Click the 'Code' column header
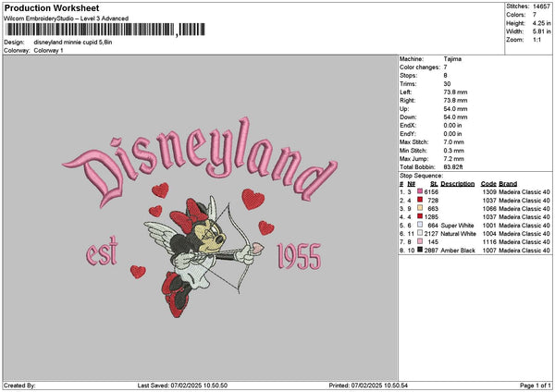555x392 pixels. [x=488, y=184]
